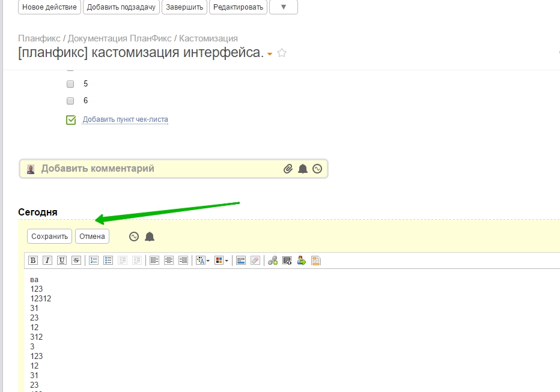Toggle bold formatting in the editor
The width and height of the screenshot is (560, 392).
coord(33,261)
